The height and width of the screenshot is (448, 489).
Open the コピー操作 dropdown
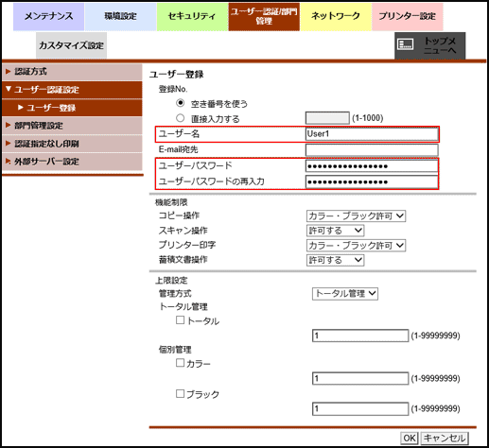356,216
